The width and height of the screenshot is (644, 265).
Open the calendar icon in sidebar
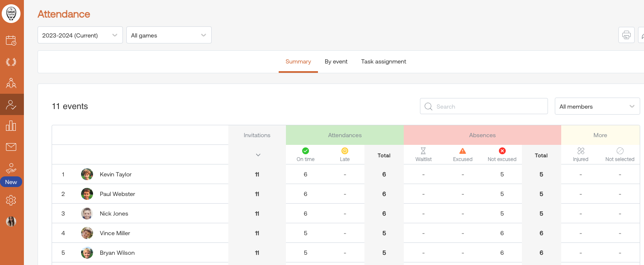(11, 40)
